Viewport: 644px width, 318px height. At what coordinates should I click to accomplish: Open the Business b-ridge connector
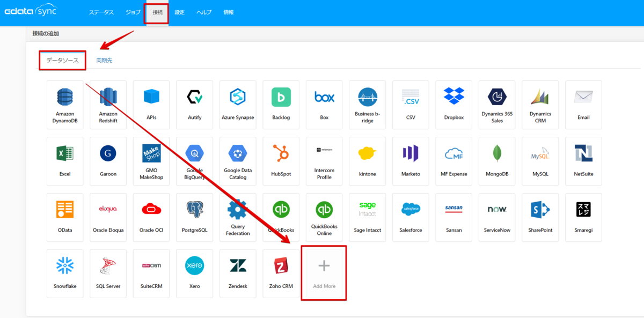click(x=367, y=105)
